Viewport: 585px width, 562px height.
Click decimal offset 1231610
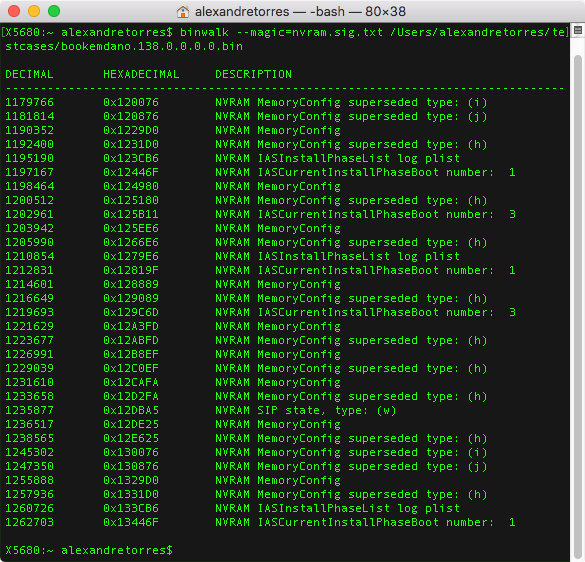(29, 382)
